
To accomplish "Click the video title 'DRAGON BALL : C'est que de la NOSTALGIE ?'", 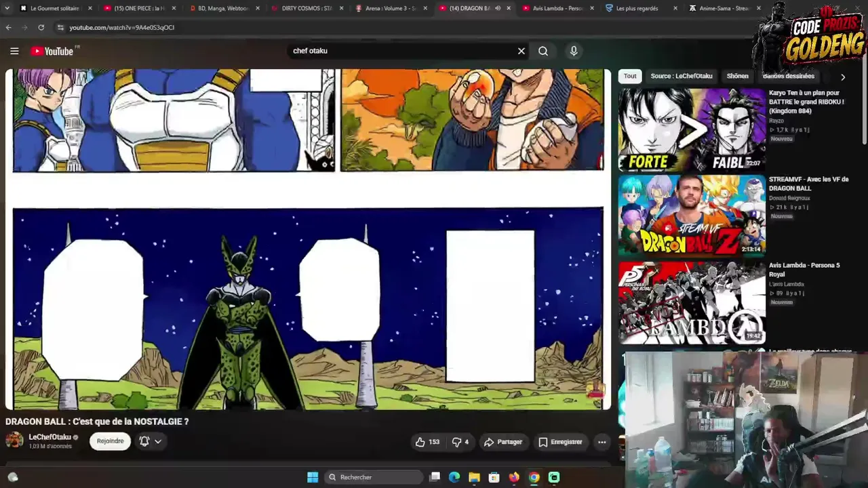I will point(97,422).
